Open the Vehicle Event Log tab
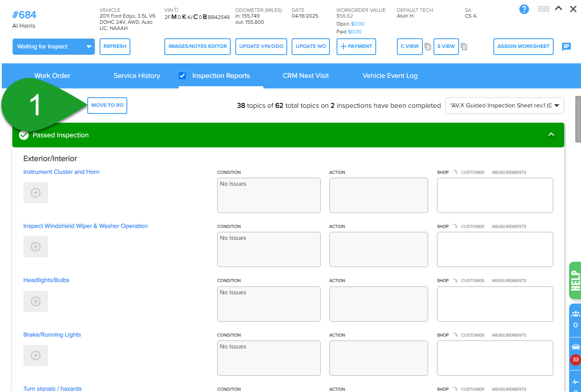The image size is (581, 392). (x=390, y=76)
